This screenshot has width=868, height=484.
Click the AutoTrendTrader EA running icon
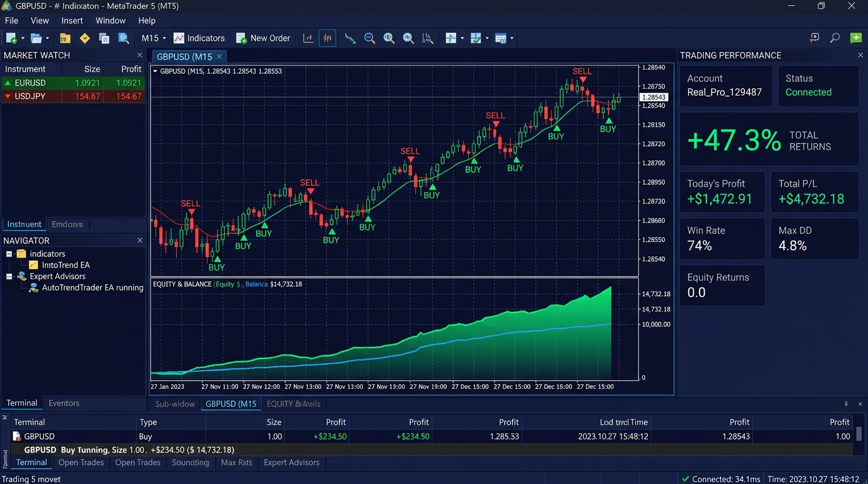34,287
